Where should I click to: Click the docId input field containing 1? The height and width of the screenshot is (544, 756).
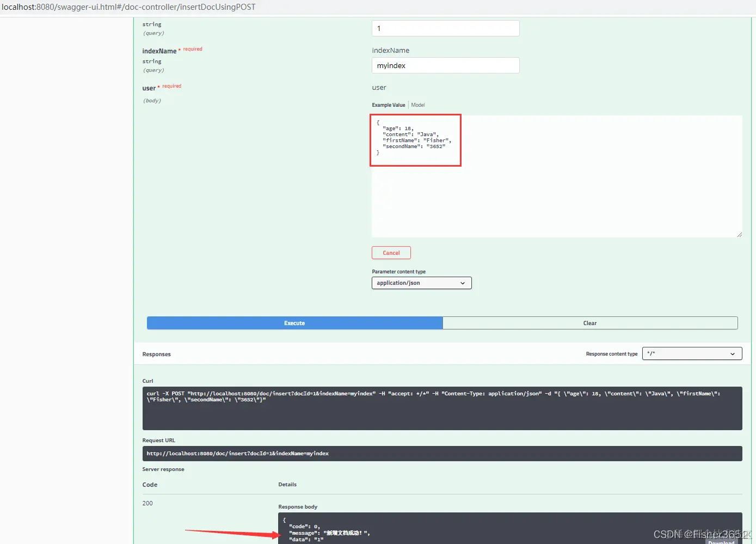(445, 28)
